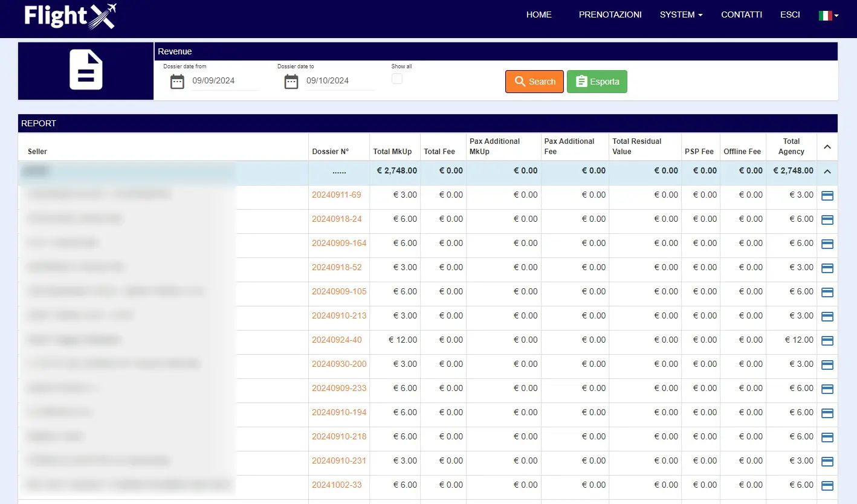Click card icon in the 20240909-233 row

tap(827, 389)
